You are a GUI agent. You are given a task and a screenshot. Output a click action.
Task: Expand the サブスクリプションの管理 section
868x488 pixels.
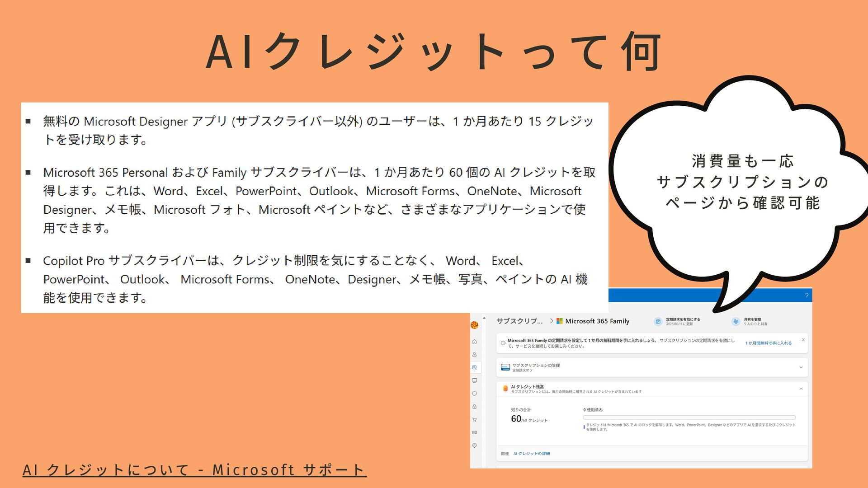(x=801, y=367)
